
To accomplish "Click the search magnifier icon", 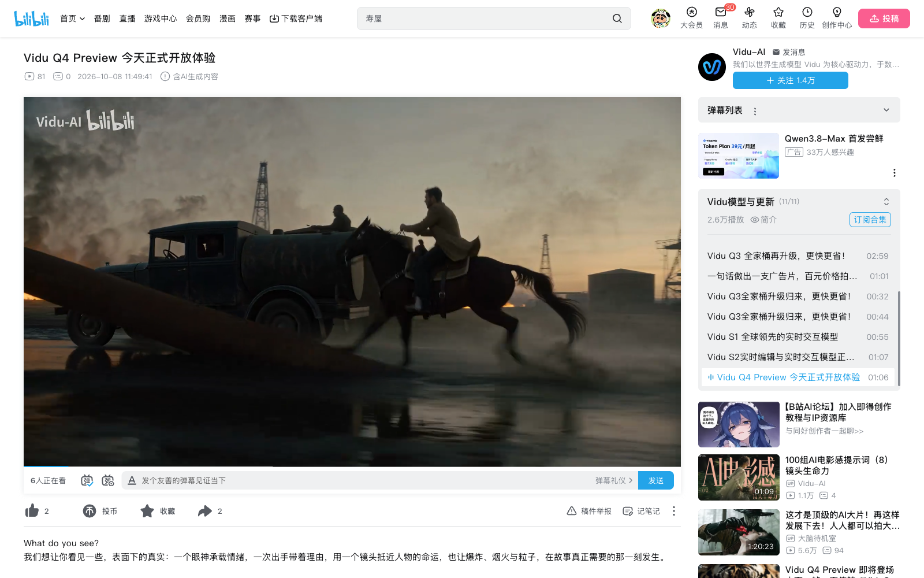I will point(617,18).
